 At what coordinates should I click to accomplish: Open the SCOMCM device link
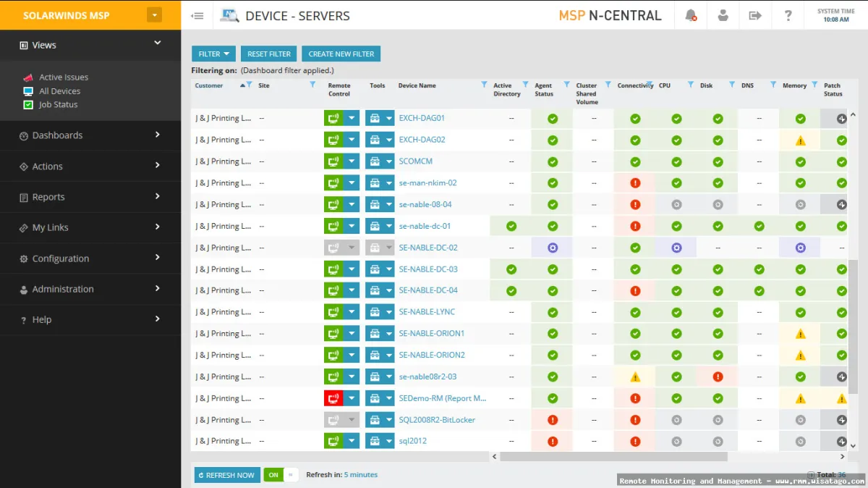[416, 161]
